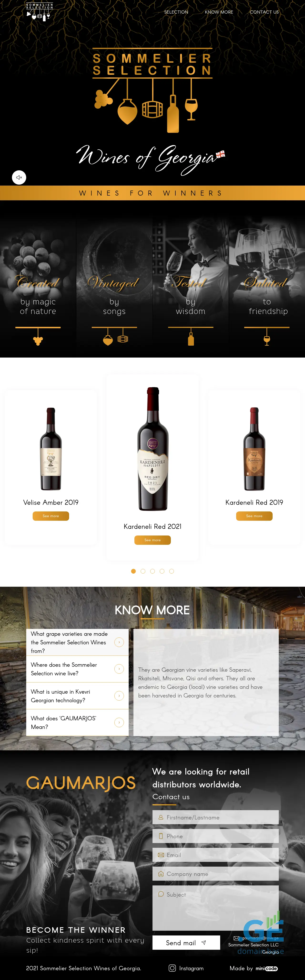Image resolution: width=305 pixels, height=980 pixels.
Task: Toggle the sound mute button
Action: pos(19,177)
